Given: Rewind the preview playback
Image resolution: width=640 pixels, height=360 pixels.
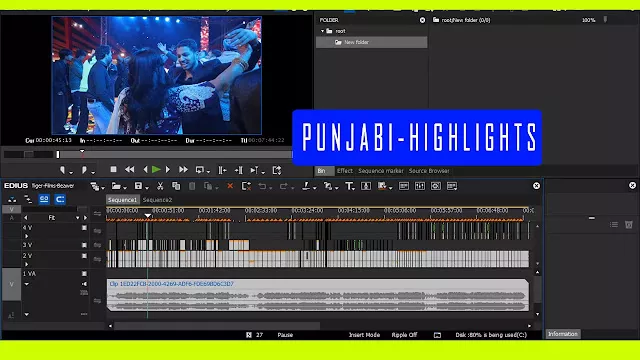Looking at the screenshot, I should (x=130, y=169).
